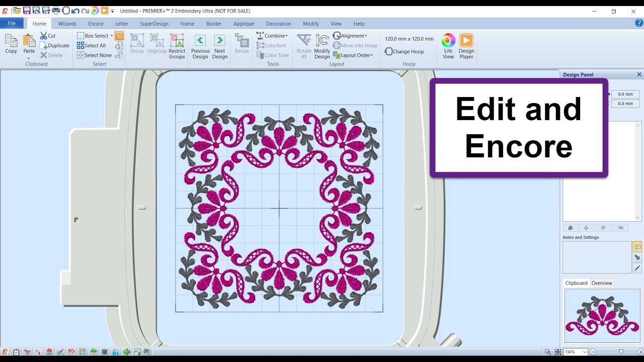Click the Zoom To Fit icon in status bar
This screenshot has height=362, width=644.
tap(558, 352)
